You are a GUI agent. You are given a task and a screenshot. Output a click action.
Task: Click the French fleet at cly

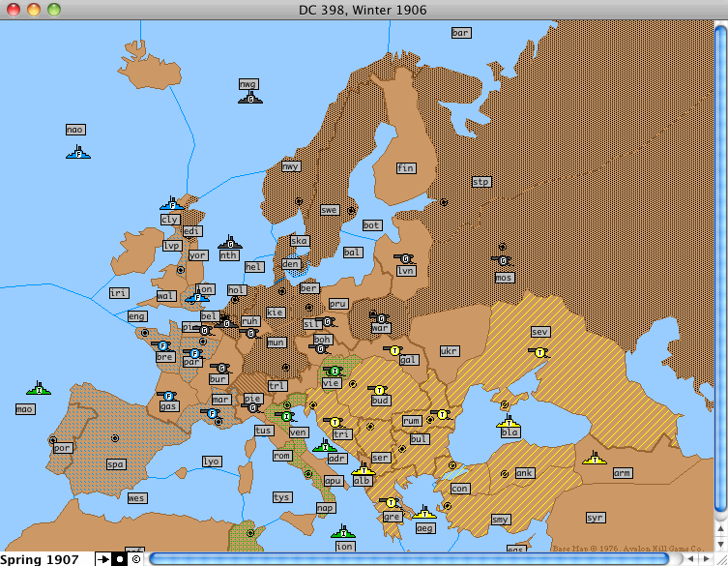point(172,203)
